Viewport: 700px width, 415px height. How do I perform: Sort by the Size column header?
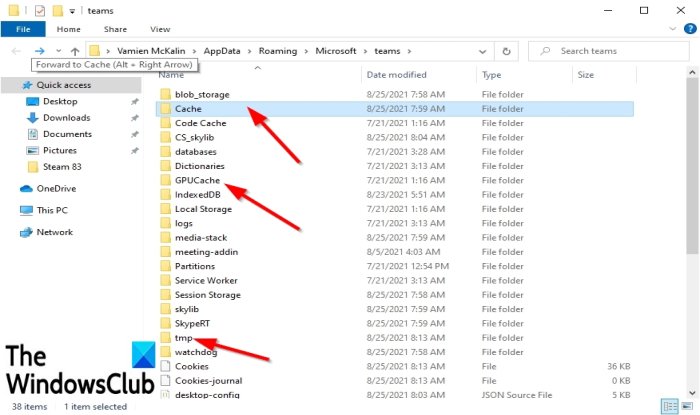[586, 75]
